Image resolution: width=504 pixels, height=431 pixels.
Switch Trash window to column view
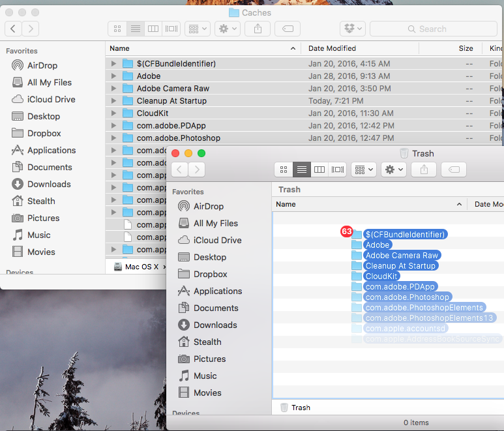[319, 170]
